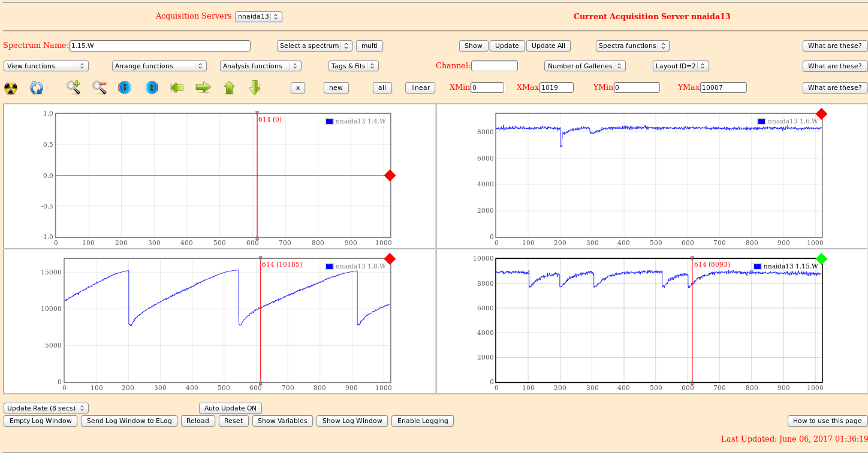This screenshot has height=453, width=868.
Task: Open the Number of Galleries dropdown
Action: [585, 66]
